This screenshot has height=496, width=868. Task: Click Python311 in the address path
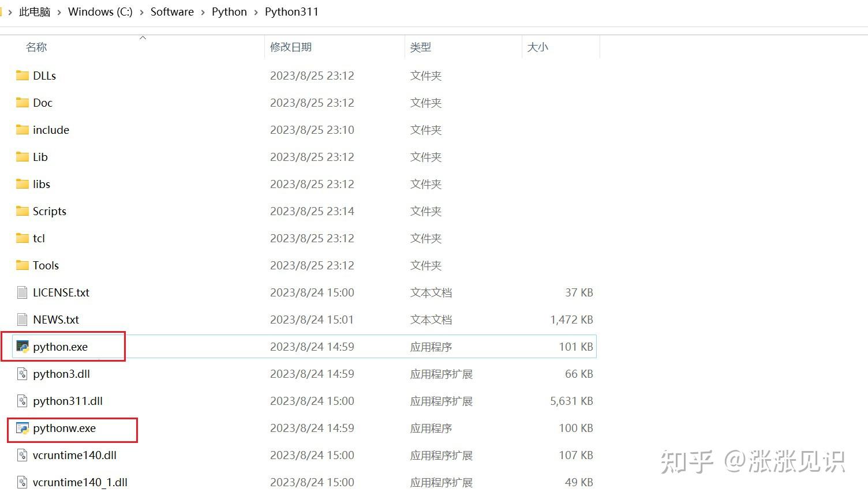291,12
